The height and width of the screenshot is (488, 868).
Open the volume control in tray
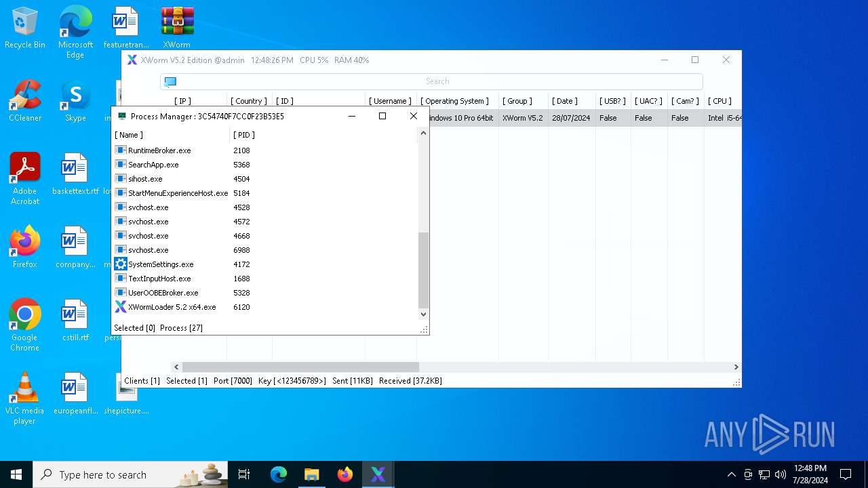point(781,474)
